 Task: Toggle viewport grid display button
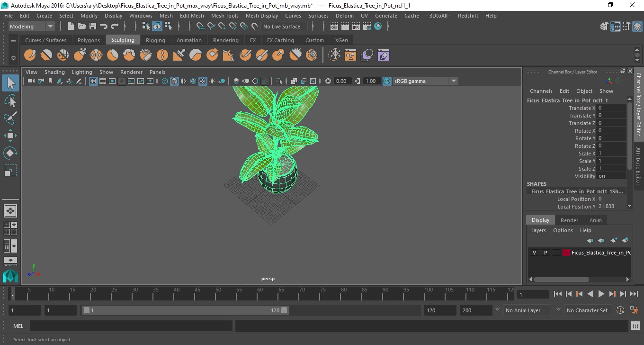(93, 81)
